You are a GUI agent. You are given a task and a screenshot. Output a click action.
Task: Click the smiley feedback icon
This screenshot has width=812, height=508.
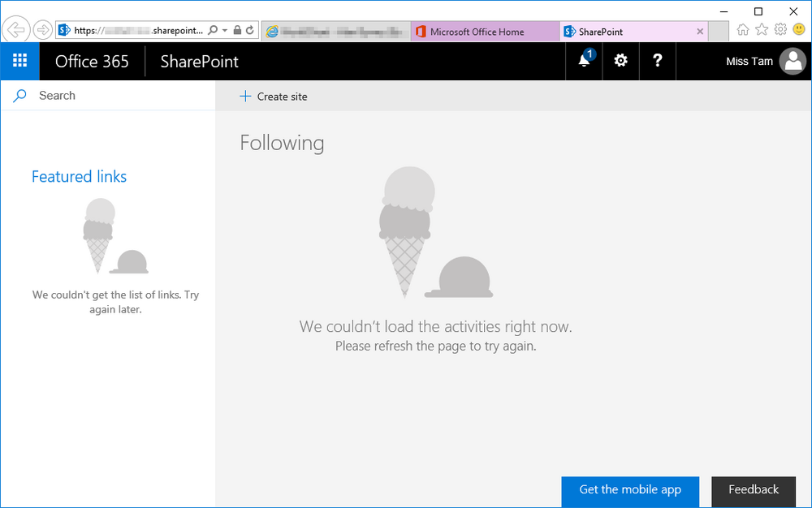[799, 29]
